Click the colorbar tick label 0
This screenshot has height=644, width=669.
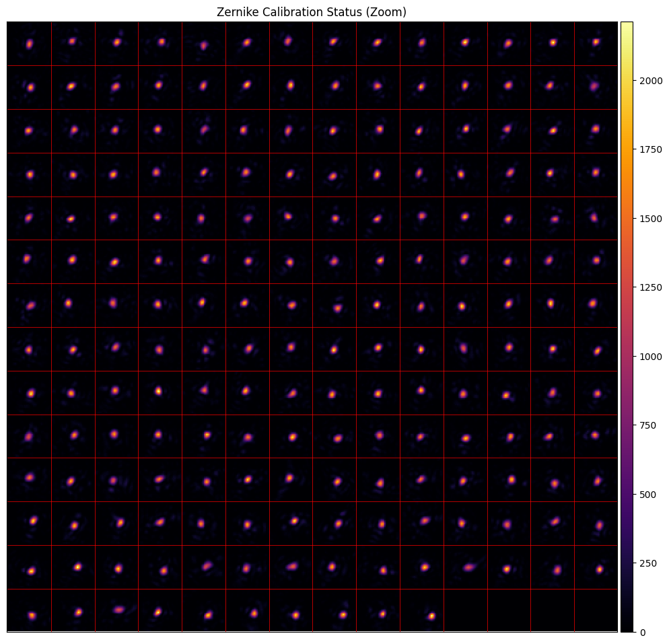(x=642, y=633)
